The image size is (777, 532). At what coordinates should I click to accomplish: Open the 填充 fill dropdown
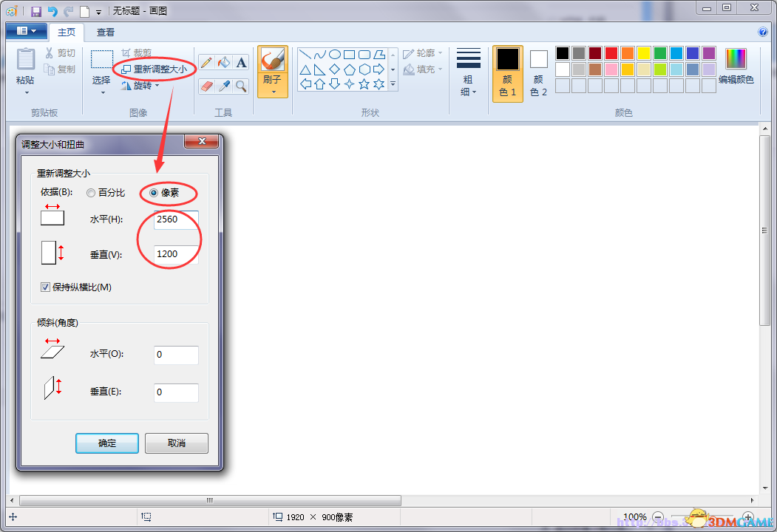(423, 69)
